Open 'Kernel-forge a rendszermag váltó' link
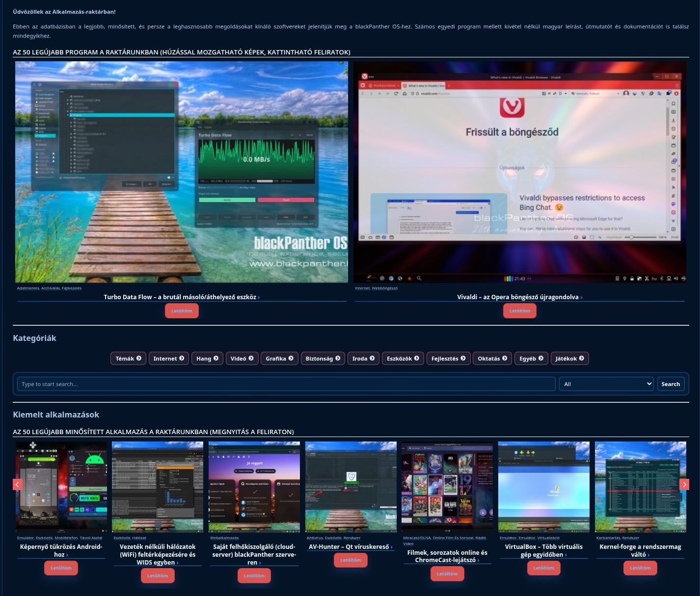Viewport: 700px width, 596px height. pos(641,550)
